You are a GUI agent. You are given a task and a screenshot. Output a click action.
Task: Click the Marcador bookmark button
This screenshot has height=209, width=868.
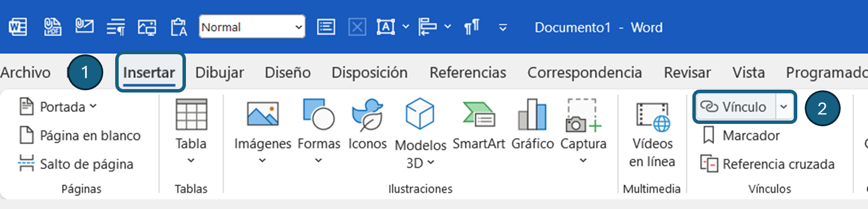(x=741, y=135)
